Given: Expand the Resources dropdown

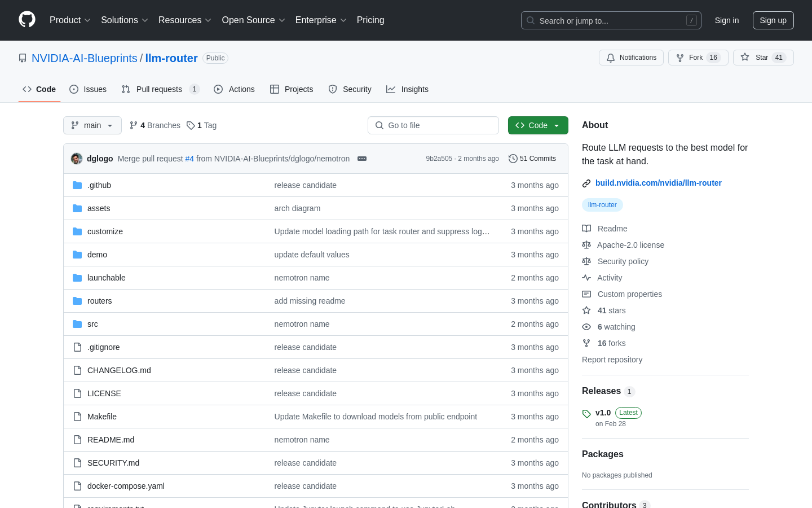Looking at the screenshot, I should (185, 20).
